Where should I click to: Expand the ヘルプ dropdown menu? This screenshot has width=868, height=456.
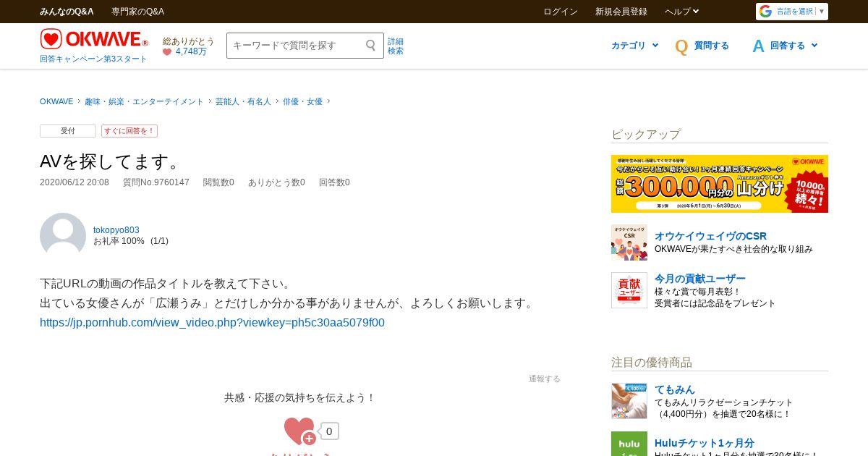pos(681,12)
